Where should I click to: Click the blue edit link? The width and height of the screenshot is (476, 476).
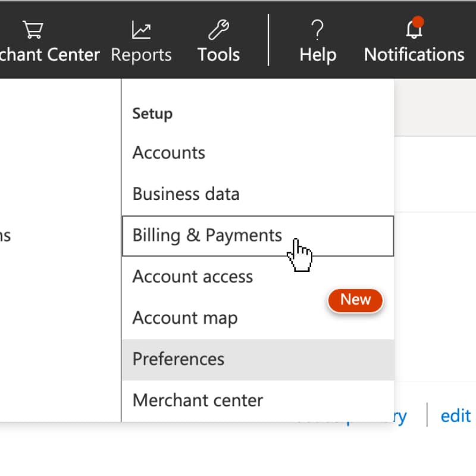point(456,415)
